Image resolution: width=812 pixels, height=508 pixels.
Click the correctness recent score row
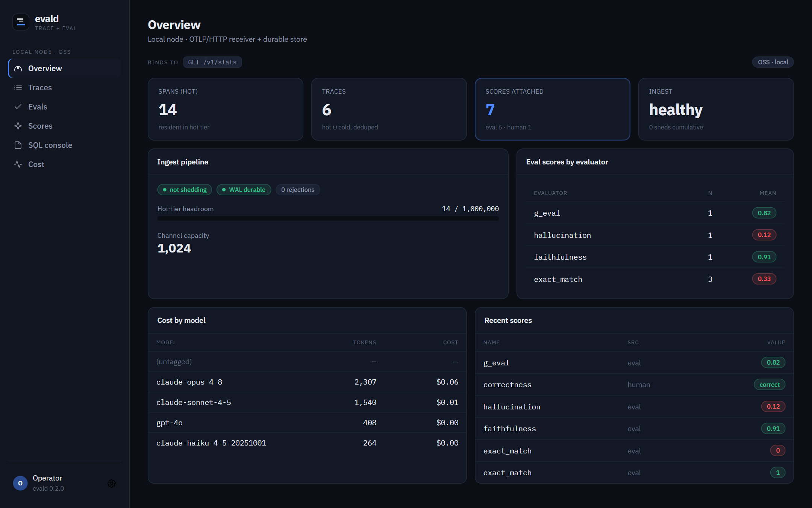[x=634, y=385]
